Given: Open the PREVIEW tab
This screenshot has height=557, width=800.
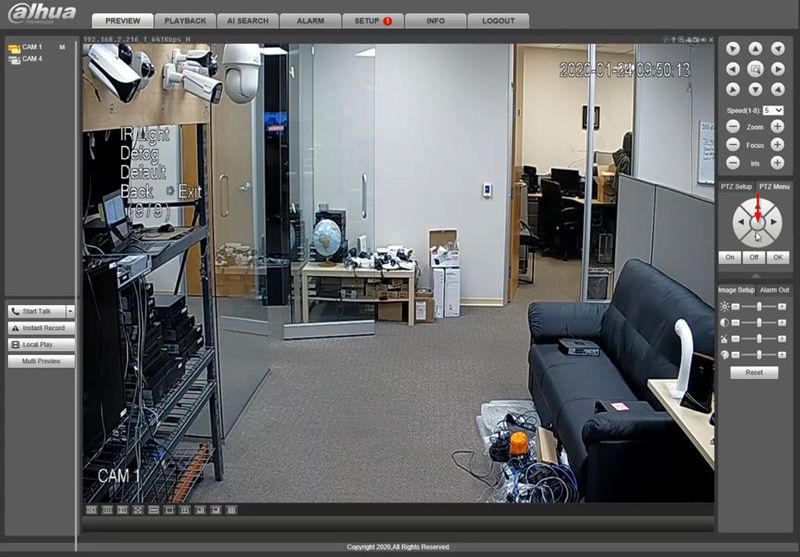Looking at the screenshot, I should point(122,21).
